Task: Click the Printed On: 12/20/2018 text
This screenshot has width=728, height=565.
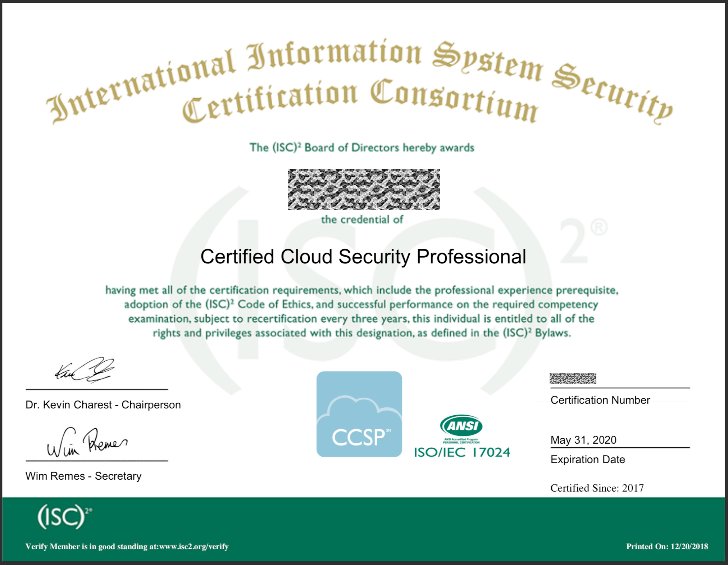Action: [667, 546]
